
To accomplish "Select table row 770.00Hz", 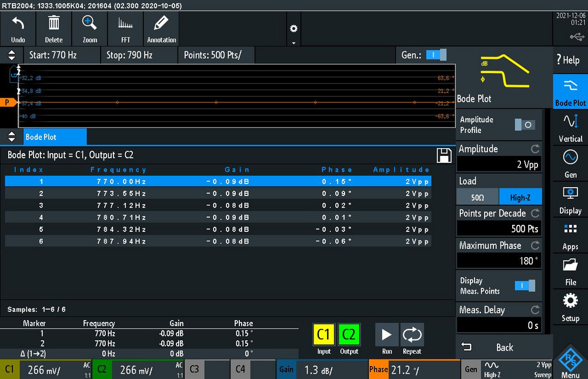I will [218, 181].
